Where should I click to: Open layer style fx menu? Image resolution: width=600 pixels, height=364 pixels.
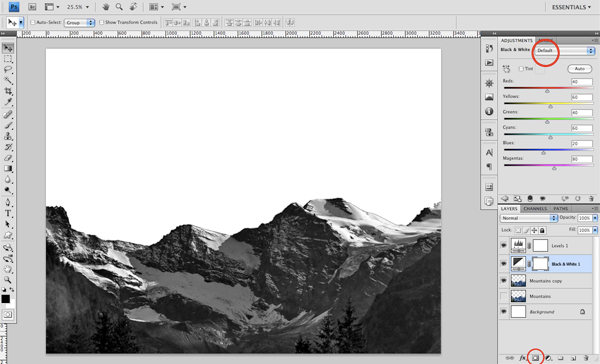click(x=522, y=358)
